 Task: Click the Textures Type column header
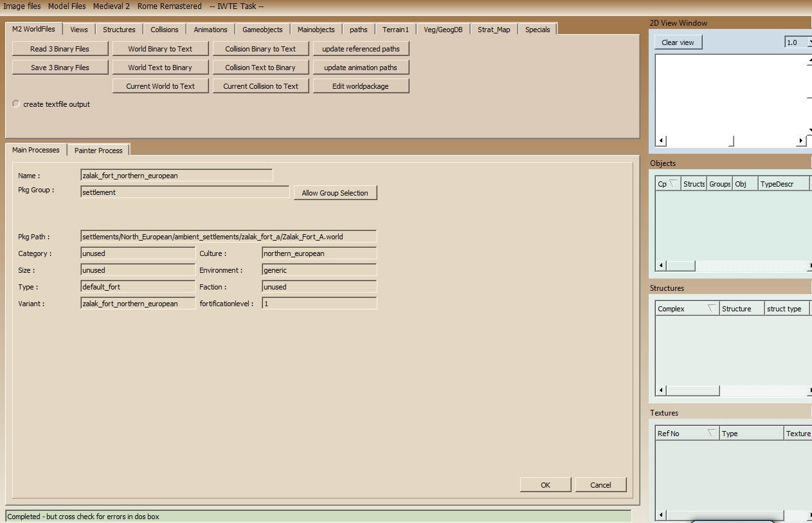pos(752,434)
